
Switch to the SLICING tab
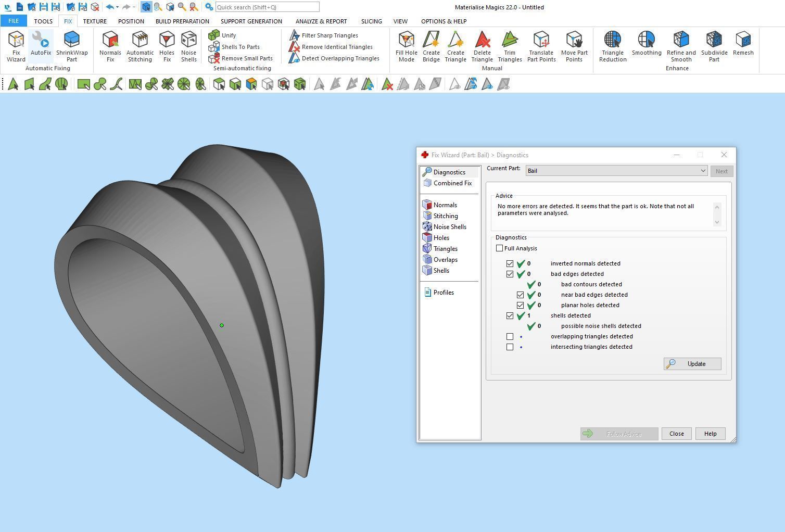[x=372, y=21]
